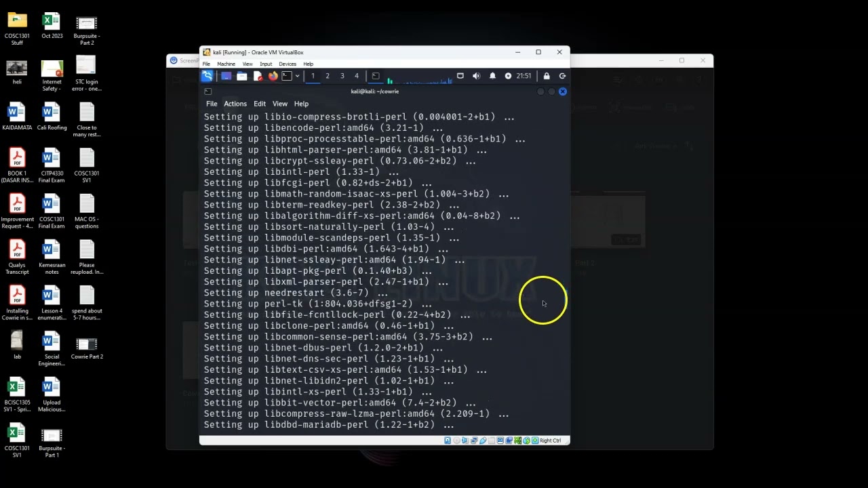Open the terminal's Actions menu
This screenshot has height=488, width=868.
click(235, 104)
